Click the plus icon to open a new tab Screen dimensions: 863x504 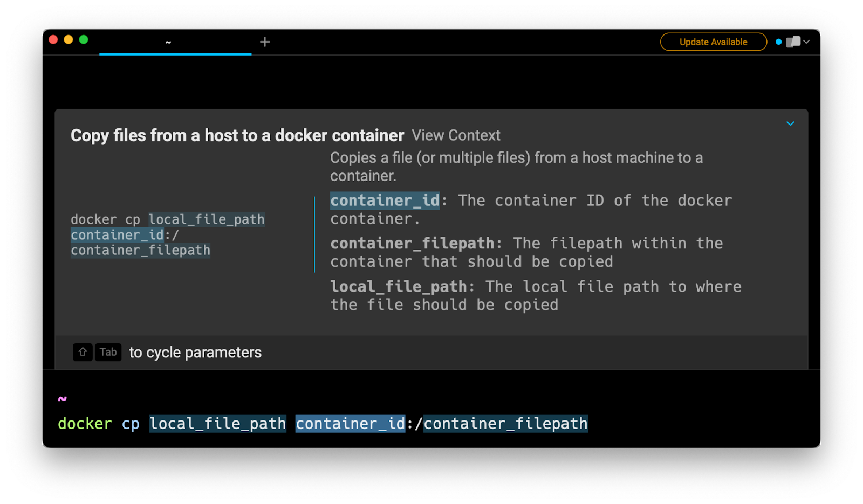pos(265,42)
